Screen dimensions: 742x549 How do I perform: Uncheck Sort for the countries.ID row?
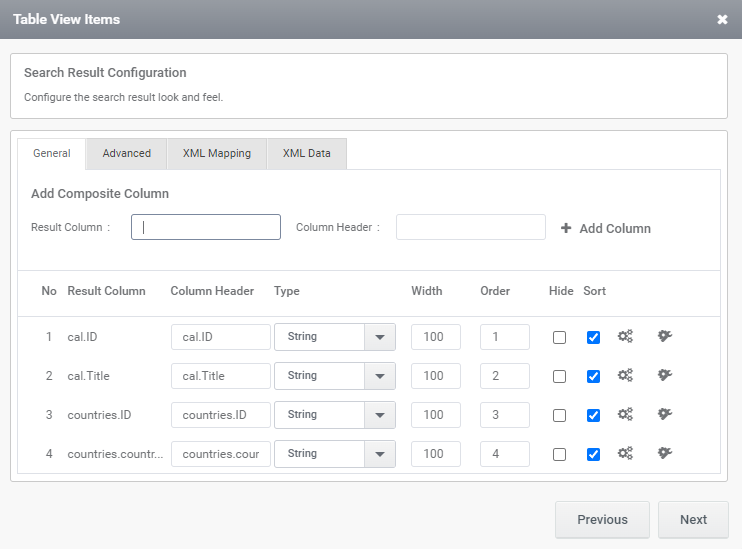click(x=593, y=416)
